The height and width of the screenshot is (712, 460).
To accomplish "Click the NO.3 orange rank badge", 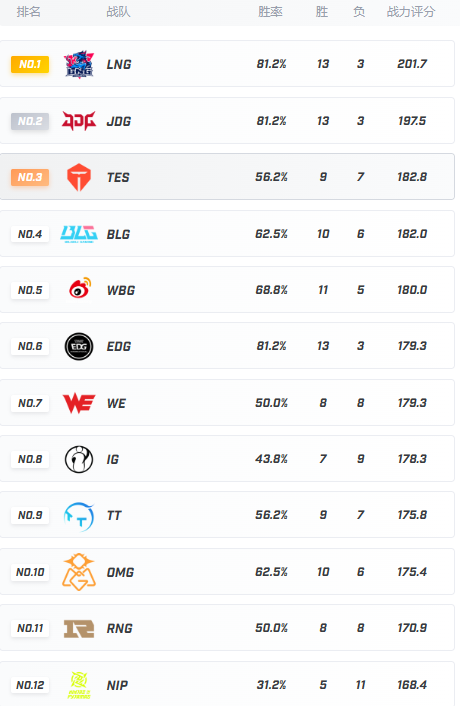I will tap(30, 177).
